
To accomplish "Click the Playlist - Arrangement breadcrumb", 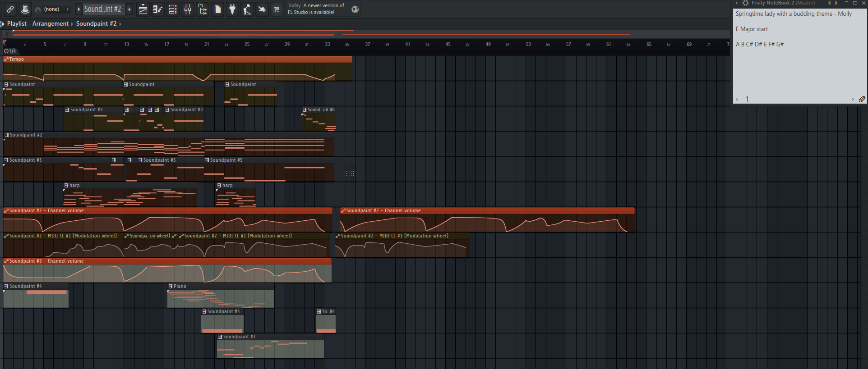I will (38, 23).
